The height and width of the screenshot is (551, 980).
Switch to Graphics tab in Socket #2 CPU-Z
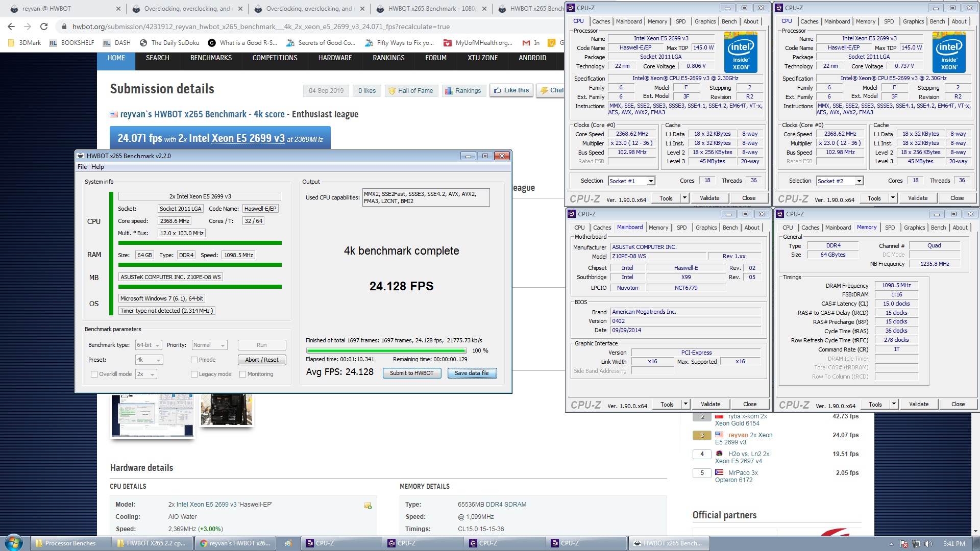point(913,21)
